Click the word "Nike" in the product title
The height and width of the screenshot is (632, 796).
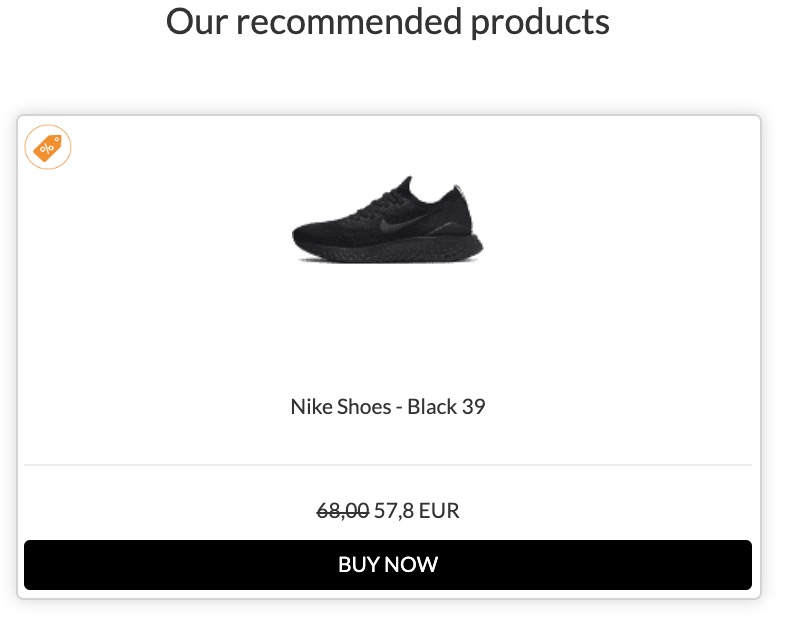[310, 407]
